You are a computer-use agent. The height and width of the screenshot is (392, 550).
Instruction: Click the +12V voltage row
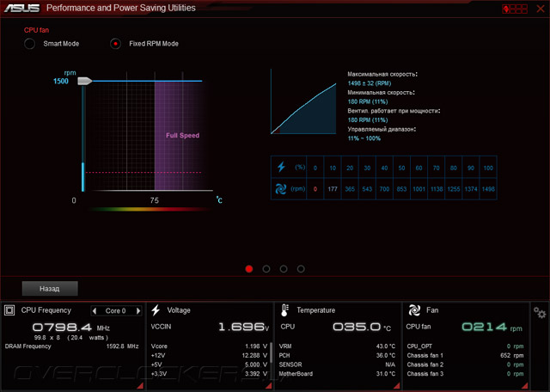coord(209,356)
